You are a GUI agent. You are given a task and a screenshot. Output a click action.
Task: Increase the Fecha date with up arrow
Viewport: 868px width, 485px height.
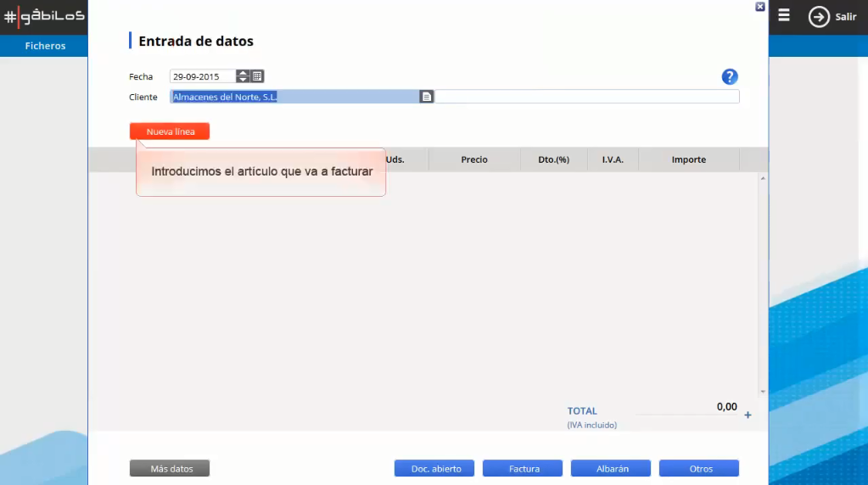[243, 73]
